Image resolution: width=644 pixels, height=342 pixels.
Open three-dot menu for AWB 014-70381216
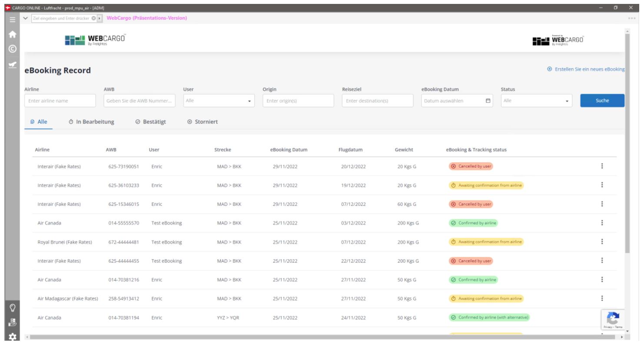[602, 280]
